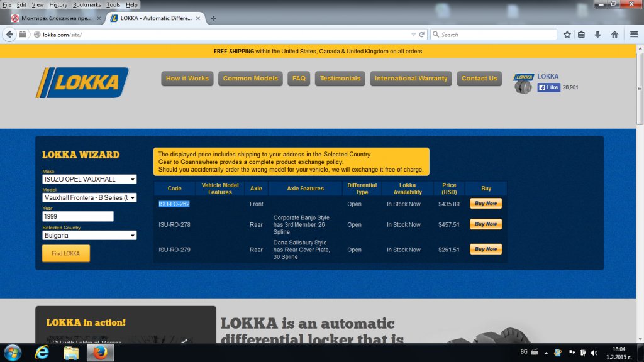
Task: Open Testimonials page
Action: point(340,79)
